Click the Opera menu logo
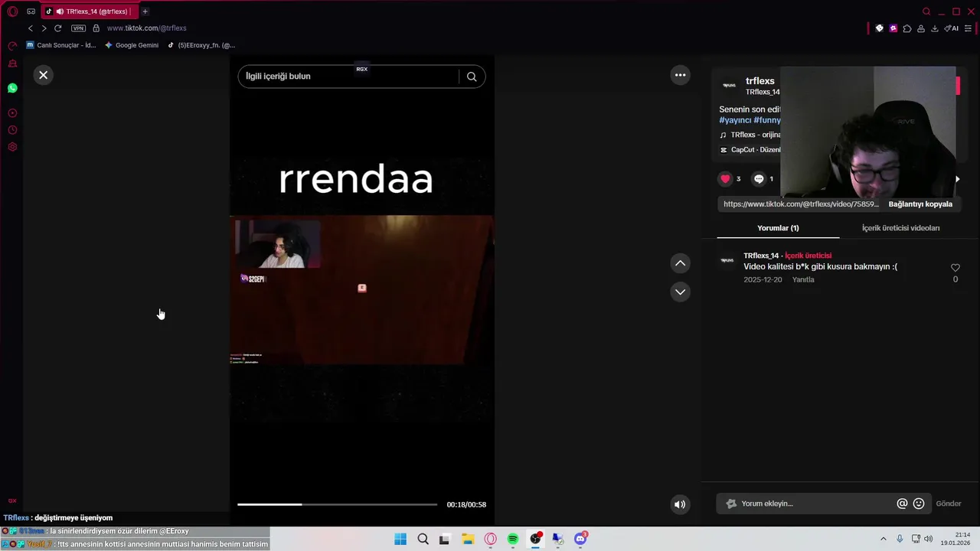Image resolution: width=980 pixels, height=551 pixels. click(x=12, y=11)
